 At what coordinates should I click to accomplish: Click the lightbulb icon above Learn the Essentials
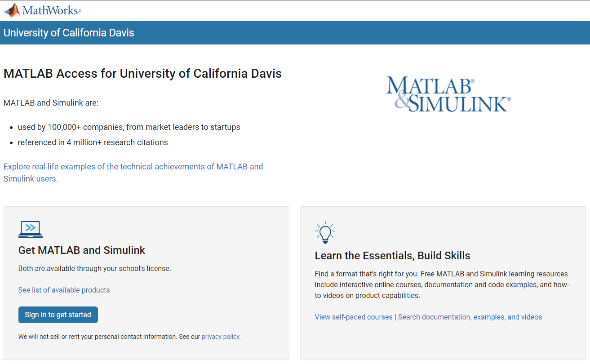[x=325, y=232]
